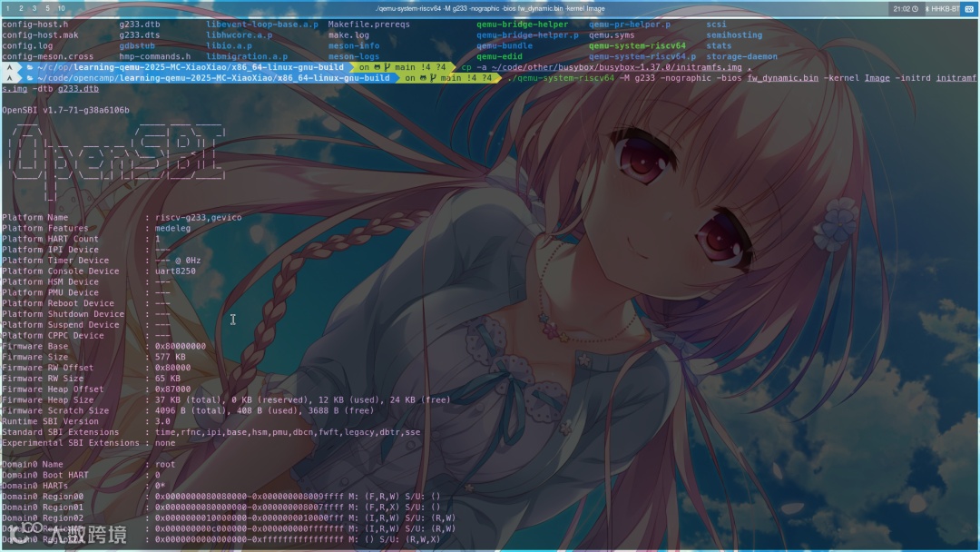Click the 'g233.dts' entry in the file listing
This screenshot has height=552, width=980.
point(140,35)
